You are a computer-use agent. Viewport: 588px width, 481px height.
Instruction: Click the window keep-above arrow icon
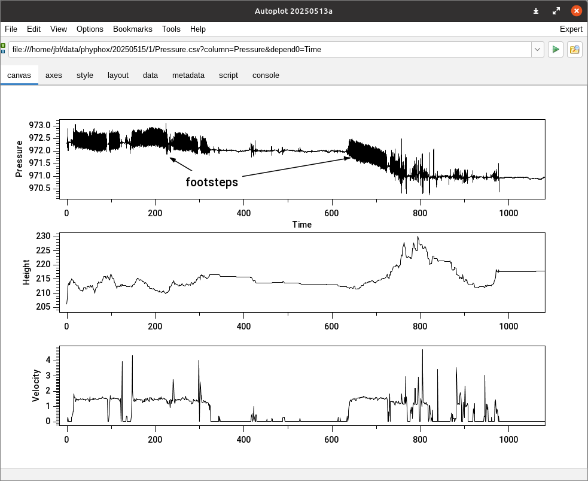pos(536,11)
